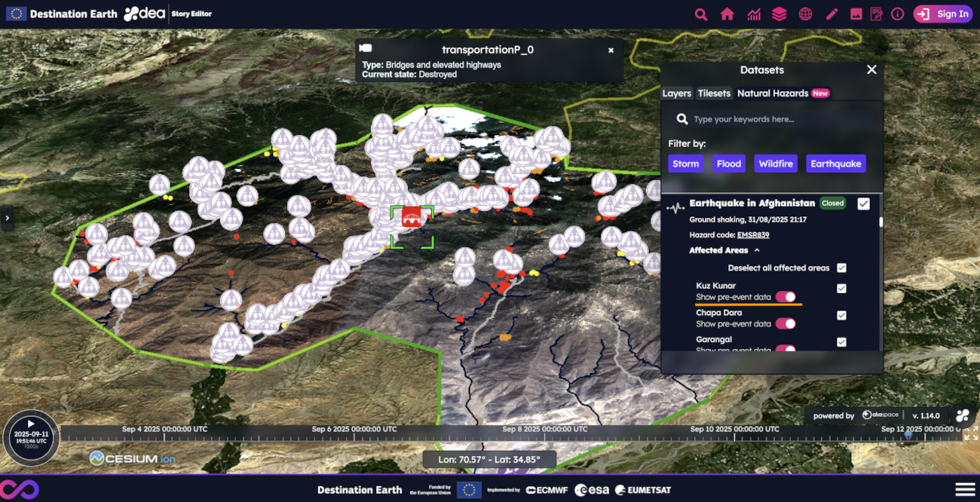Open the info icon in header
Viewport: 980px width, 502px height.
point(897,14)
